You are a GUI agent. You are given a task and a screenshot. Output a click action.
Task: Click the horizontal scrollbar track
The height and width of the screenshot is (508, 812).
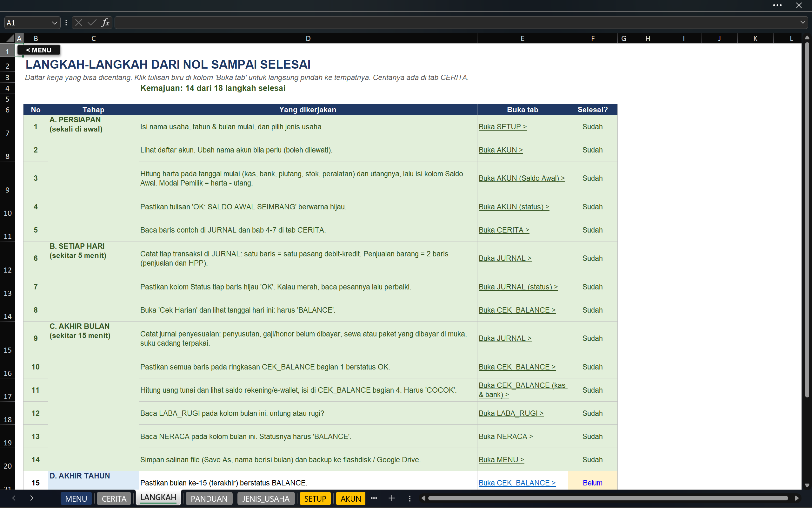coord(608,498)
